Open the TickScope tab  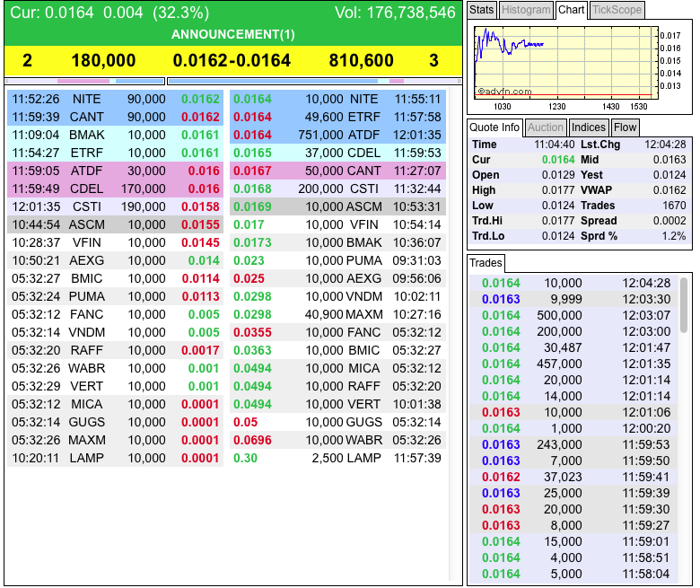[x=617, y=10]
